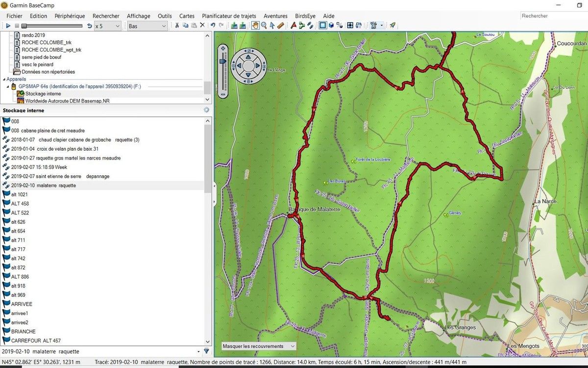Screen dimensions: 588x368
Task: Select the arrow Selection tool
Action: tap(272, 26)
